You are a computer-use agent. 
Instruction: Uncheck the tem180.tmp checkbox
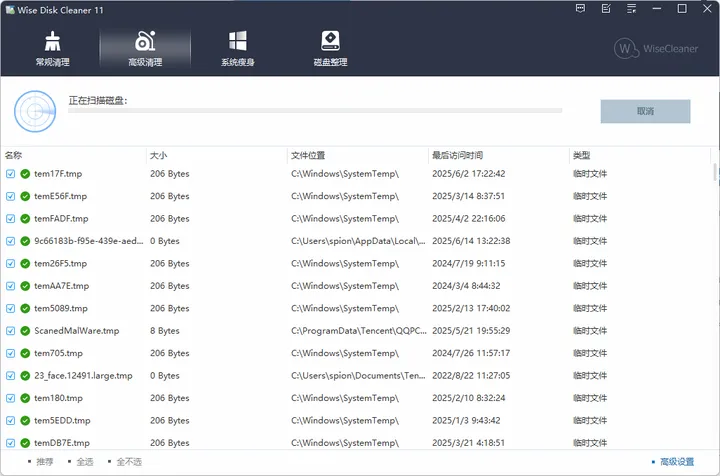[x=11, y=398]
